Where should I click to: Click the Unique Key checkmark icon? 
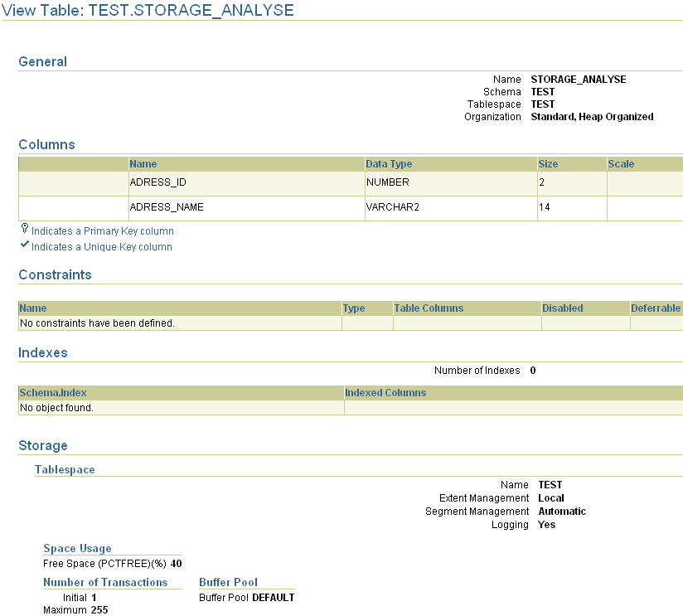click(25, 245)
